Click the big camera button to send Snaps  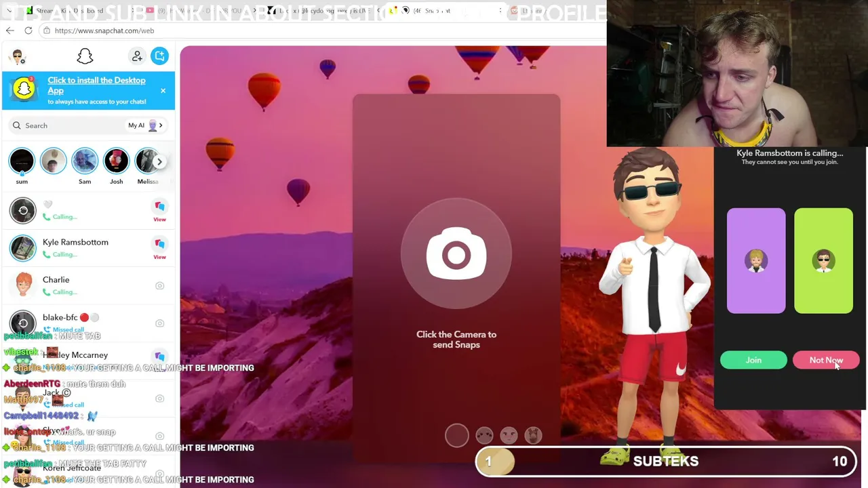coord(456,255)
